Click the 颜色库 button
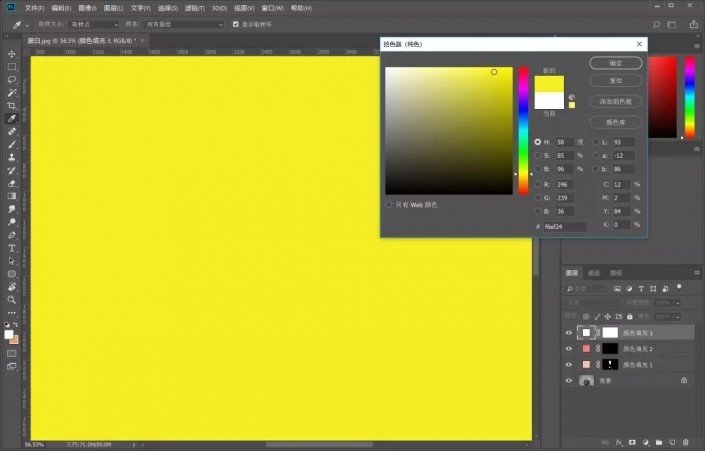 (615, 122)
